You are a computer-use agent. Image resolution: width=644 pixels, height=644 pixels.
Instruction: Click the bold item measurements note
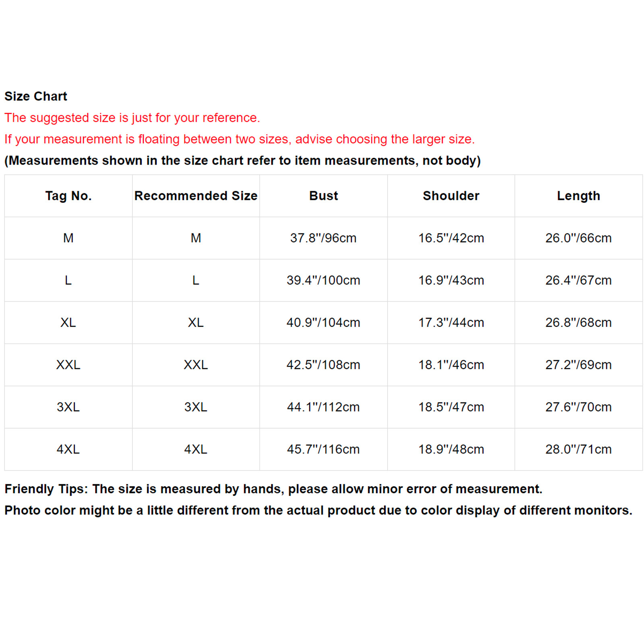point(242,161)
